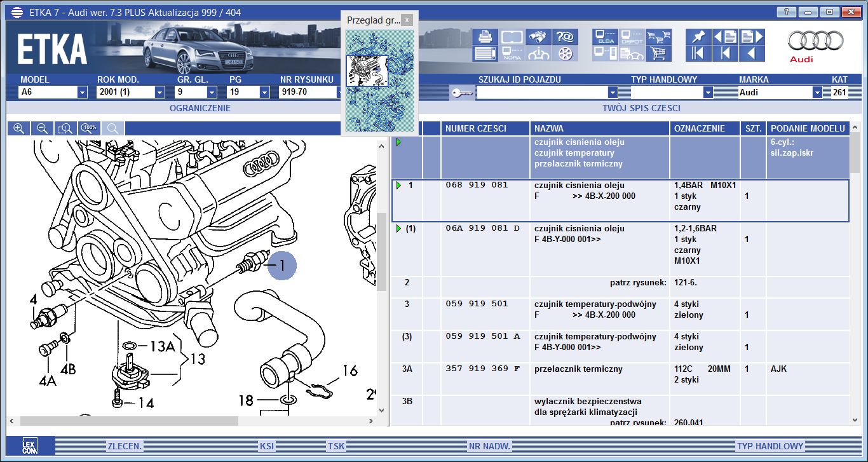Zoom in on the drawing
Viewport: 868px width, 462px height.
(x=19, y=128)
